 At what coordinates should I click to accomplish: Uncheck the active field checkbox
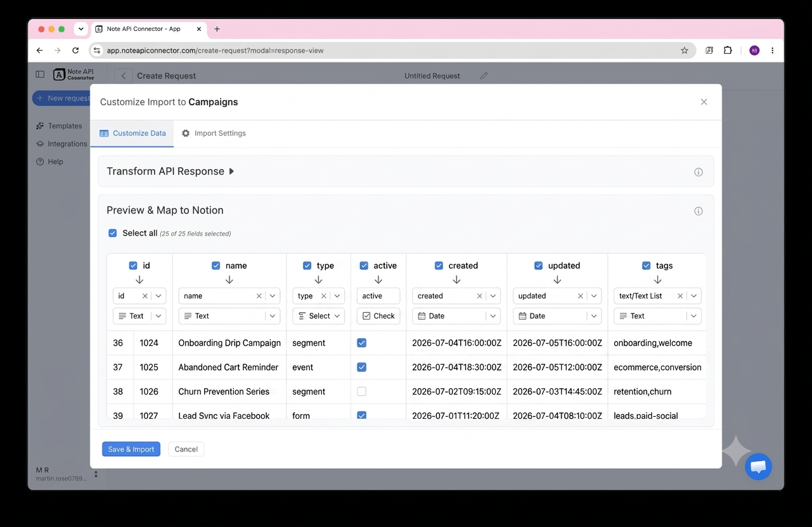pyautogui.click(x=364, y=265)
